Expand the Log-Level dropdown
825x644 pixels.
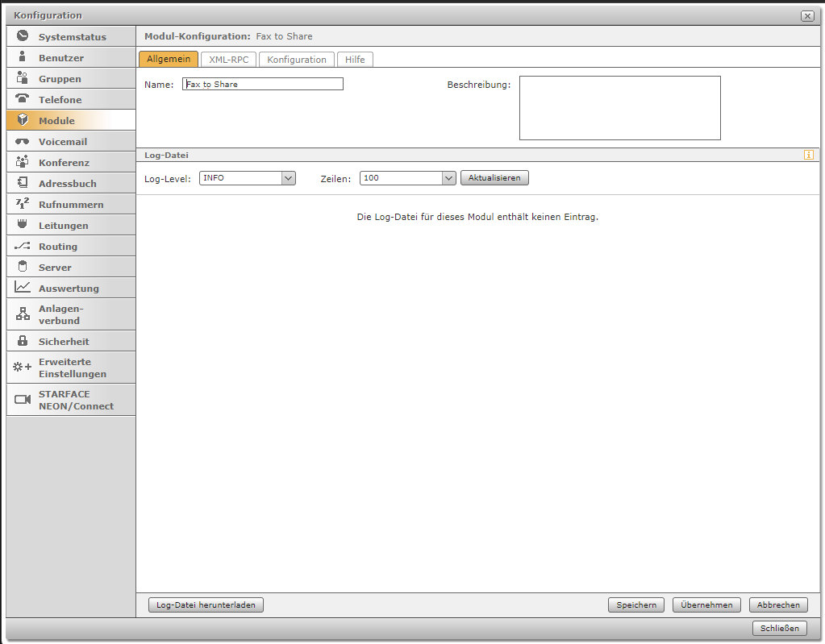[x=288, y=178]
